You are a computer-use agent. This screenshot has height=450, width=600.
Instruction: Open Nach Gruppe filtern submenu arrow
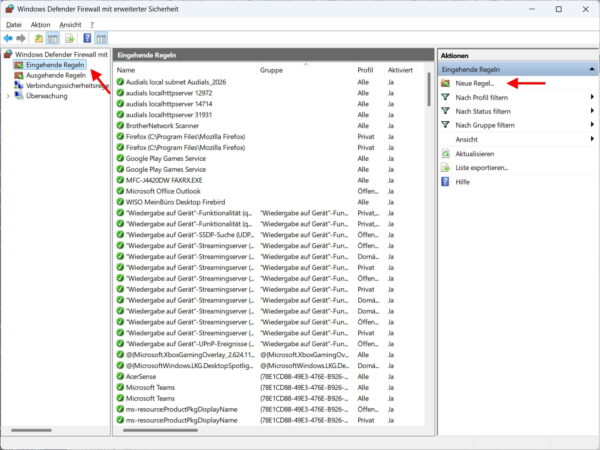pos(592,125)
